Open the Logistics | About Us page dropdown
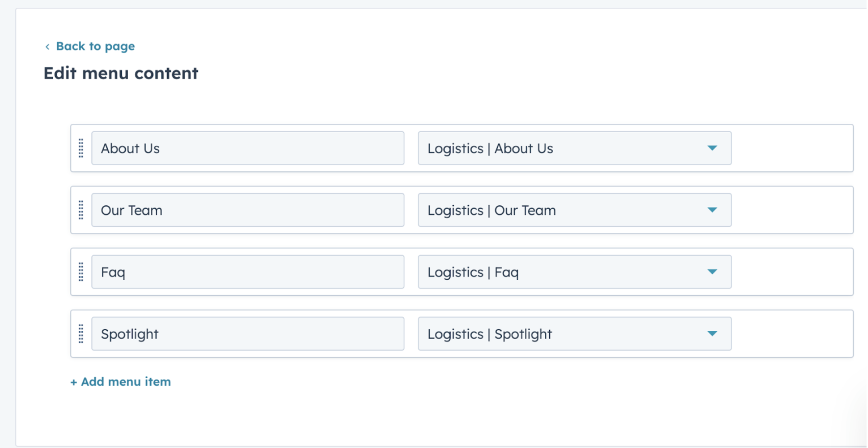868x448 pixels. coord(562,148)
